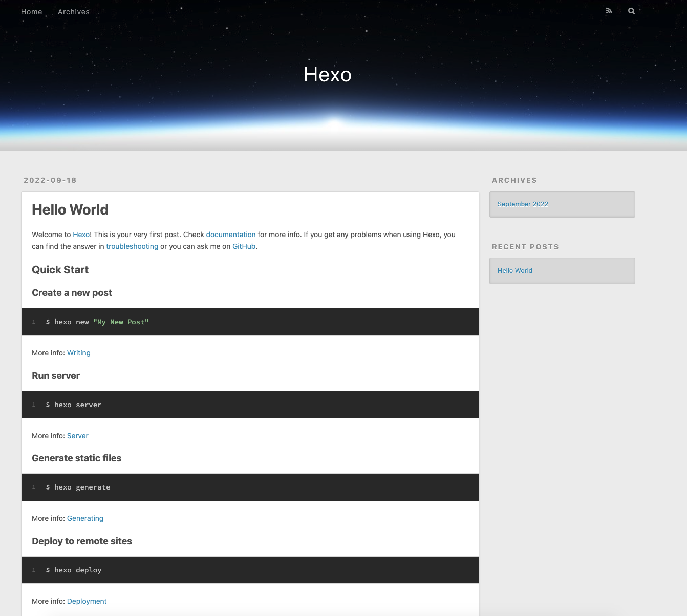Open the Hello World post title
Viewport: 687px width, 616px height.
pos(70,209)
